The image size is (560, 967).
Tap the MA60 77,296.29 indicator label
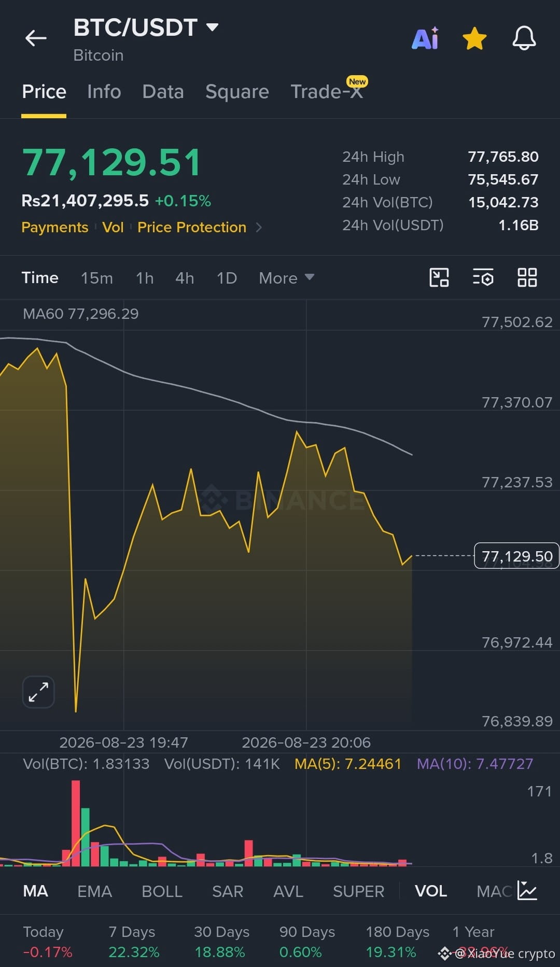click(x=81, y=314)
